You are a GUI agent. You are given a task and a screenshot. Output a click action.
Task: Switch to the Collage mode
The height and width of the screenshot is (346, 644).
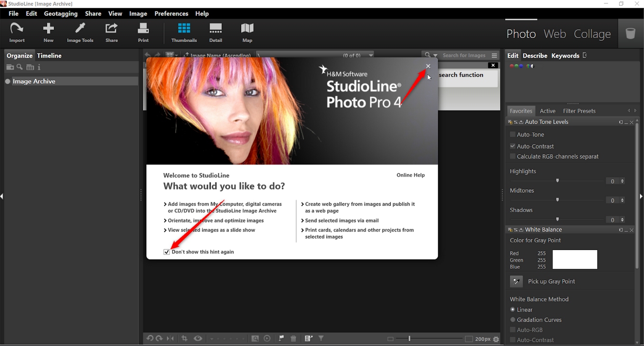pos(592,34)
